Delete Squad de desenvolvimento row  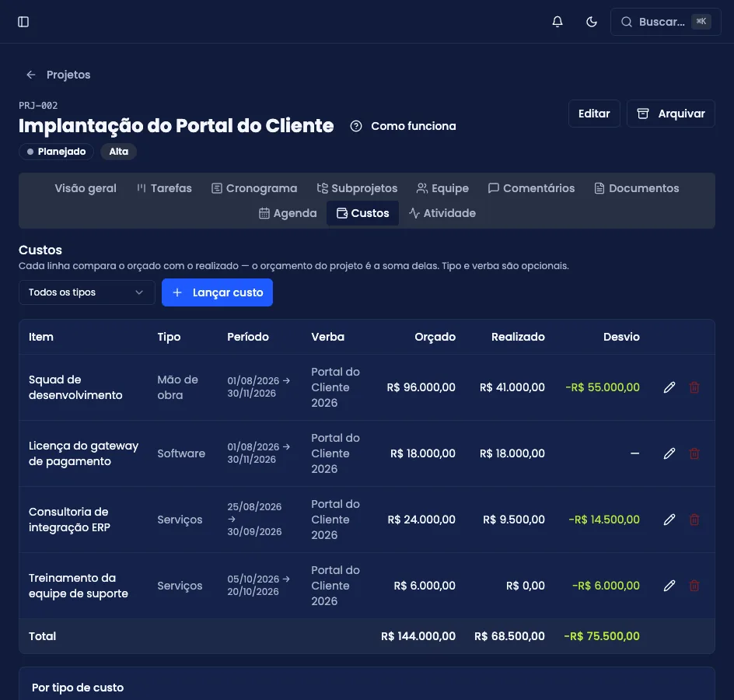pos(694,387)
